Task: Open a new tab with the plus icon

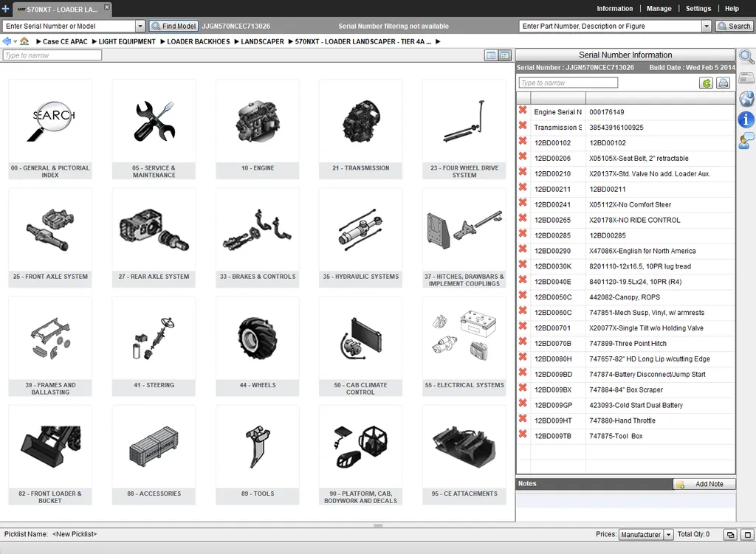Action: tap(5, 8)
